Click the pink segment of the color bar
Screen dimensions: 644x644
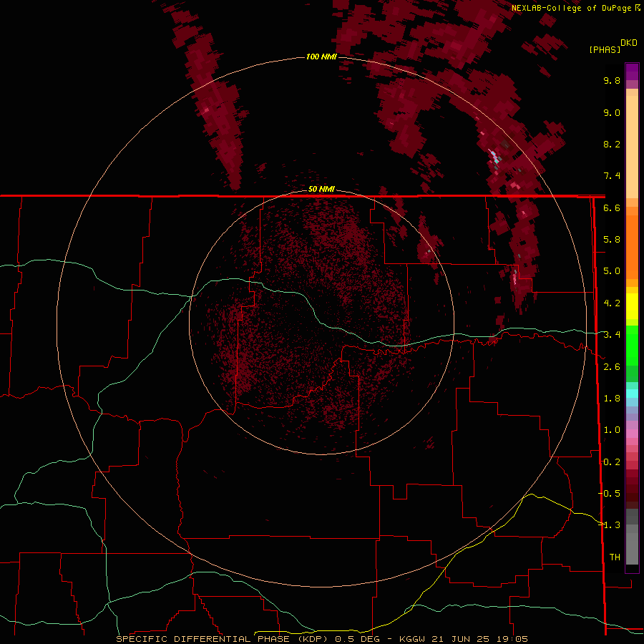tap(632, 434)
